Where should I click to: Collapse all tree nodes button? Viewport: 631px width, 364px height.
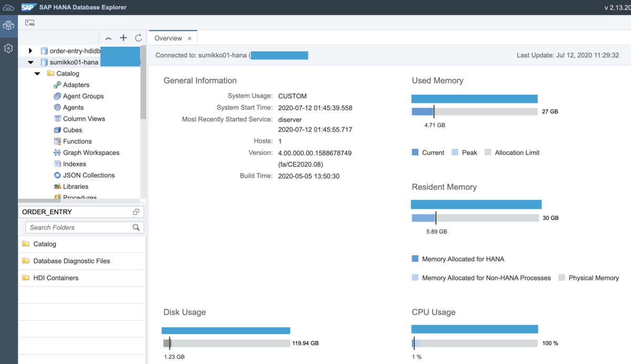click(x=108, y=38)
